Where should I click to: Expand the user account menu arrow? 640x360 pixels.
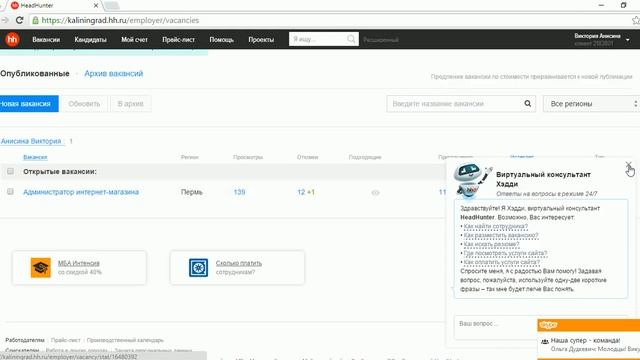click(x=627, y=40)
